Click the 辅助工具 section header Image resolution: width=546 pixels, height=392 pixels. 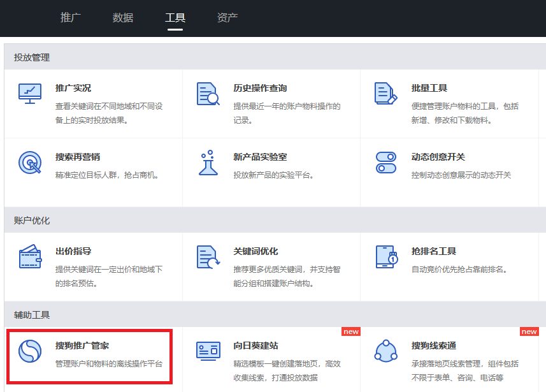32,315
